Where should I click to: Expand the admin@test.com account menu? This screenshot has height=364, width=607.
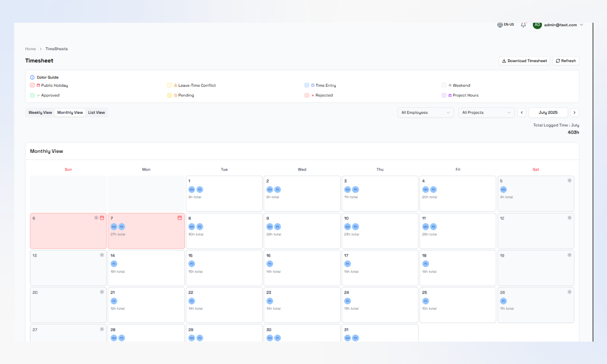[x=581, y=25]
